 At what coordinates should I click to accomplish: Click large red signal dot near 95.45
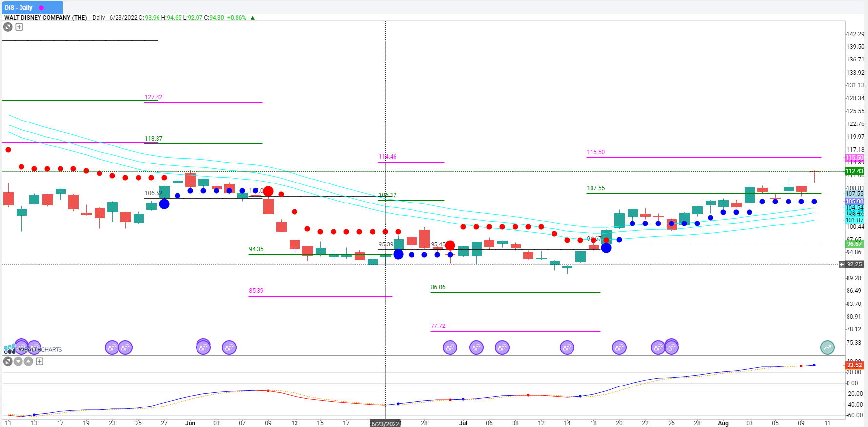click(450, 245)
